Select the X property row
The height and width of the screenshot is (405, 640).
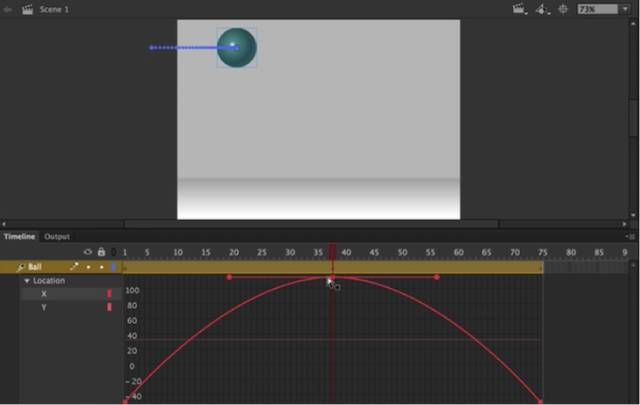[x=44, y=294]
